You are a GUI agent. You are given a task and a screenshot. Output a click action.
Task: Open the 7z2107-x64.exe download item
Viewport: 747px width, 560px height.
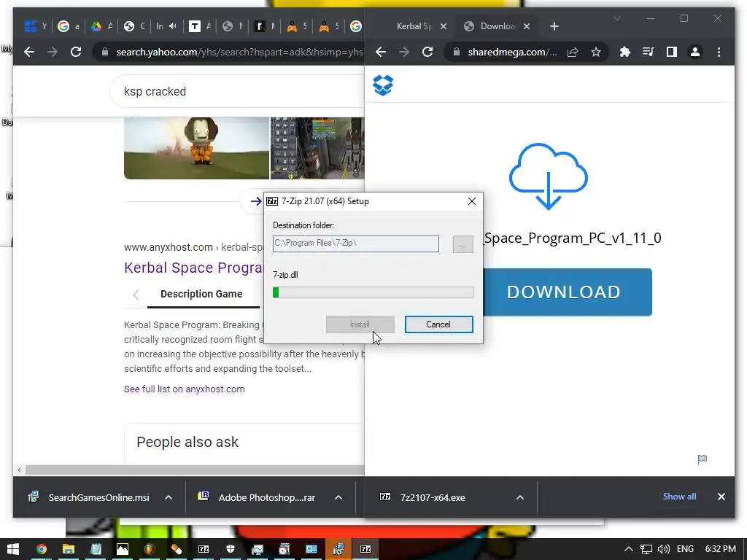(424, 497)
